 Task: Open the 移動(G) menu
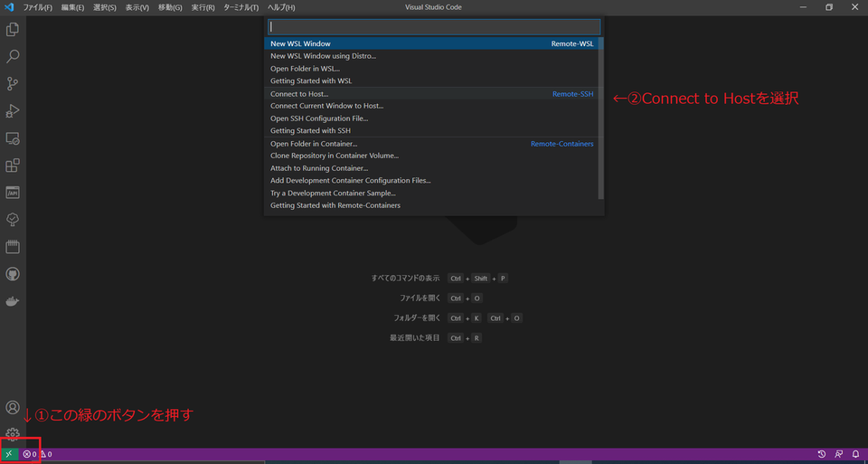170,7
